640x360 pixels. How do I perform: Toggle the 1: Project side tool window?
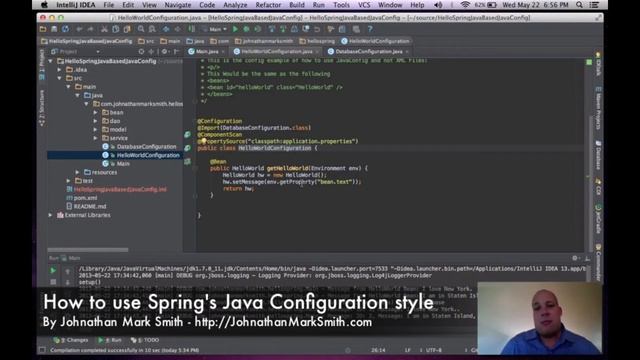[x=42, y=64]
